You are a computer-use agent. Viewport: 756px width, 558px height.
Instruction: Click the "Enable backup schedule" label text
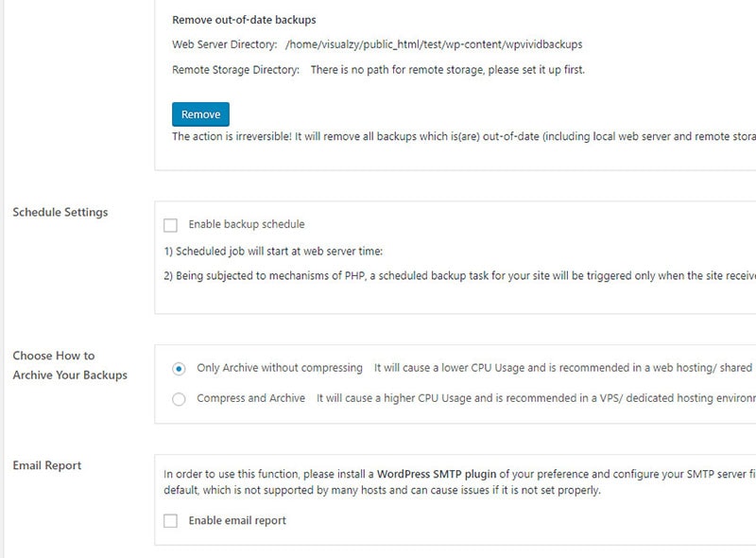tap(246, 225)
